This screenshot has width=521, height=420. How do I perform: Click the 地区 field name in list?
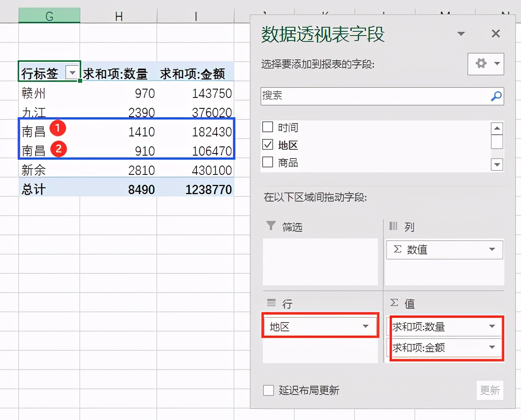point(288,145)
